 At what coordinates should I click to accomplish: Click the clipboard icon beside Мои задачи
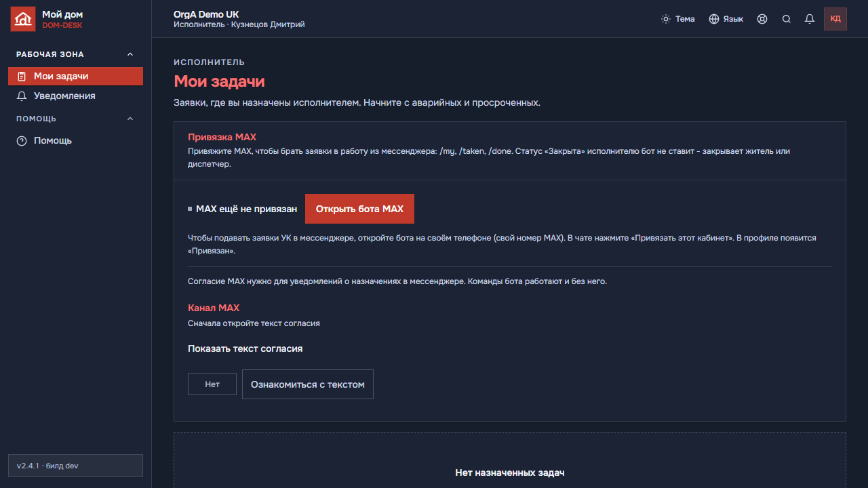click(x=22, y=77)
